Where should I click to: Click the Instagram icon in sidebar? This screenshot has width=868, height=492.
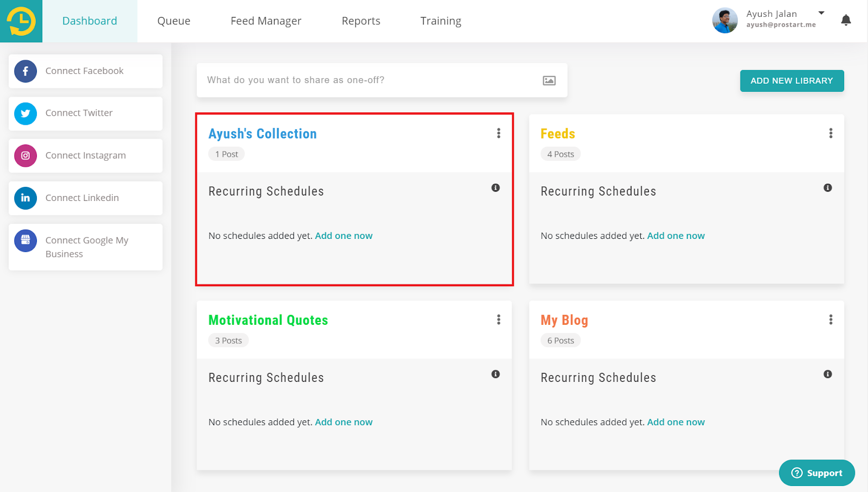click(25, 156)
